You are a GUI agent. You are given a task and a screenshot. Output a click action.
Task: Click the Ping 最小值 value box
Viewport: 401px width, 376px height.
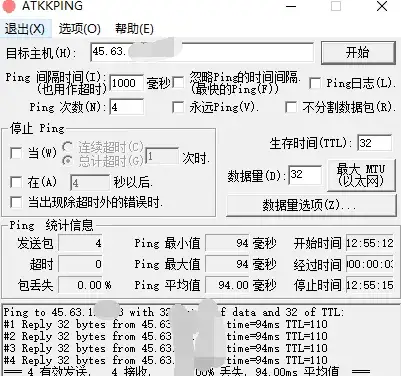[x=227, y=243]
